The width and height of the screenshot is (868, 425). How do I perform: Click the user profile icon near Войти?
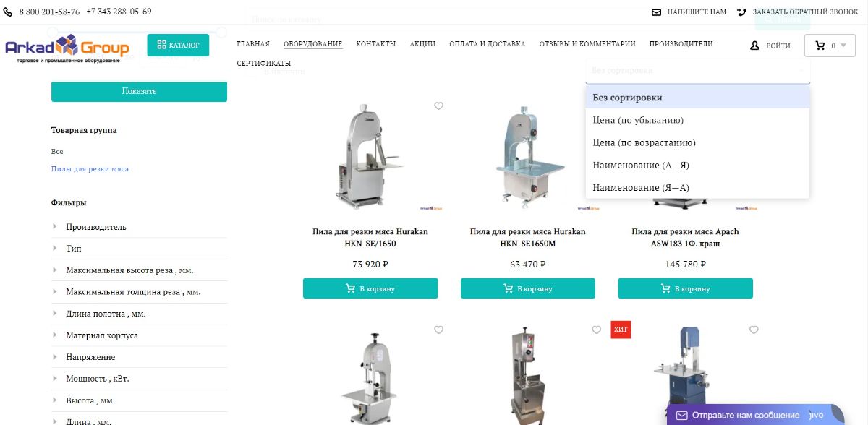755,46
